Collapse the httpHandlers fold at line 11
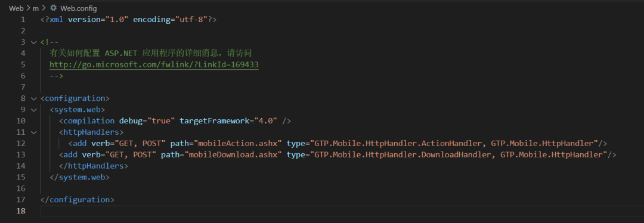 point(33,132)
